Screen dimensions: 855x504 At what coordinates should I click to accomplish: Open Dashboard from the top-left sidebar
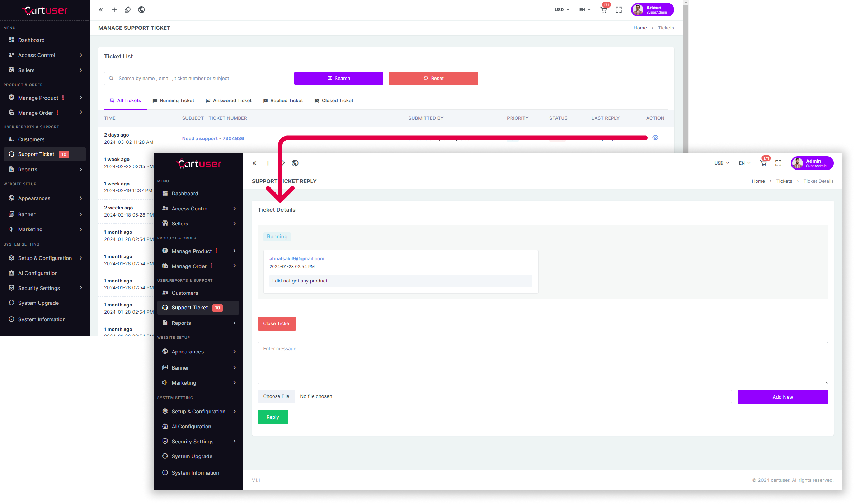(31, 40)
